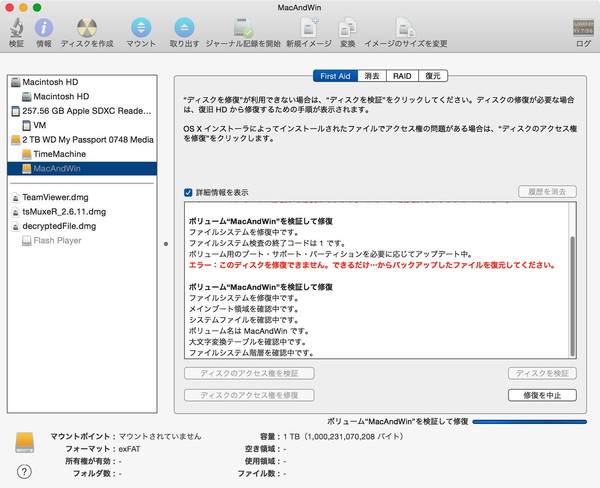Click the large orange drive icon at bottom
Screen dimensions: 600x488
tap(24, 443)
